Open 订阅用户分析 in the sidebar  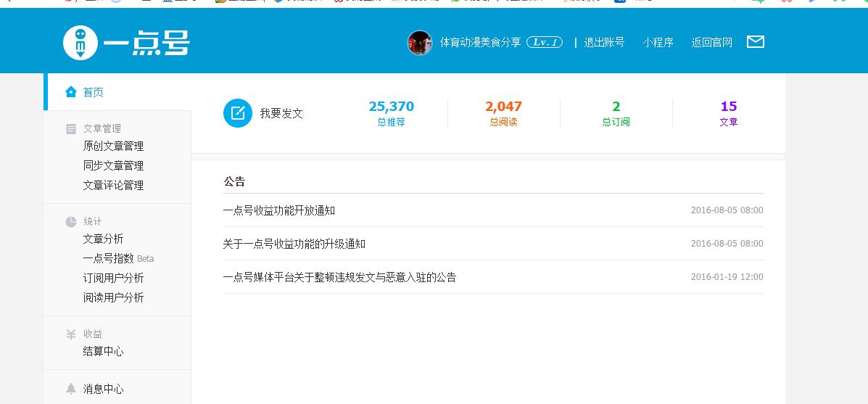click(x=113, y=278)
